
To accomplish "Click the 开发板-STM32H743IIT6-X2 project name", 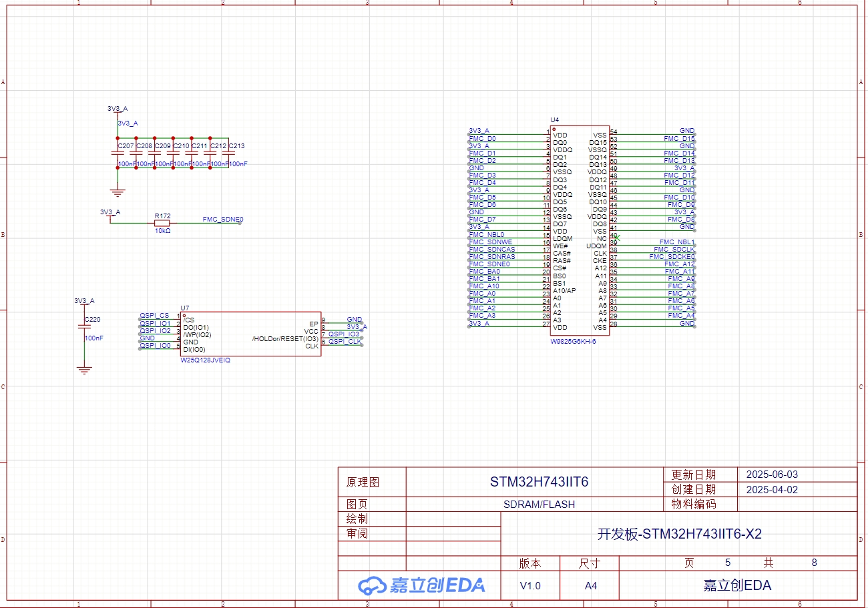I will tap(679, 535).
